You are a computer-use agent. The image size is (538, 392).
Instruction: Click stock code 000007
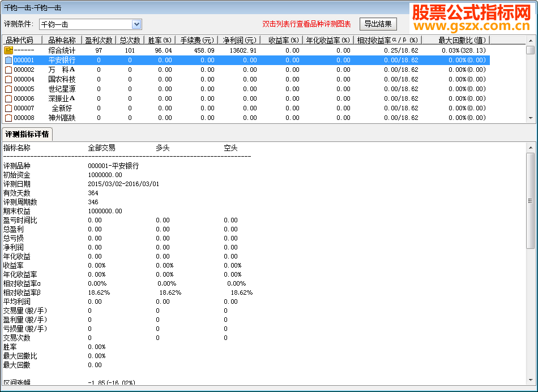24,108
